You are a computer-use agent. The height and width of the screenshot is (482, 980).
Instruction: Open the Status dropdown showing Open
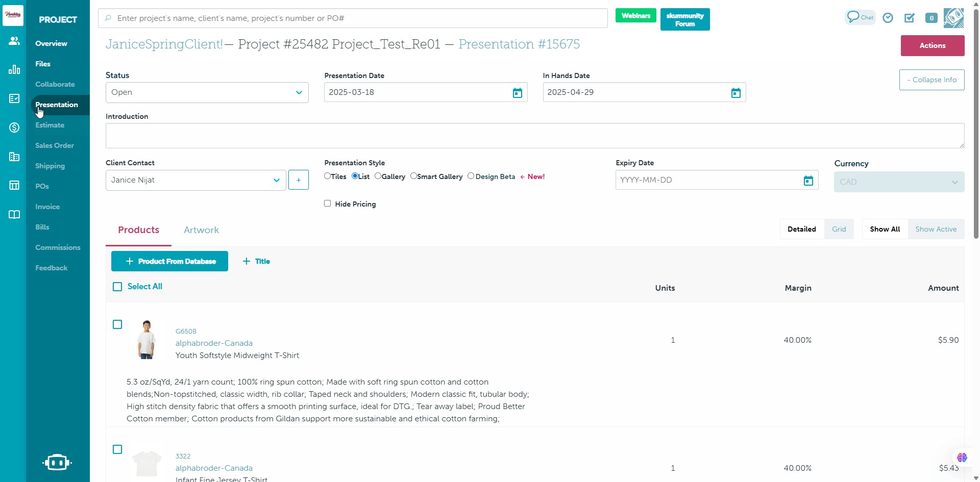point(207,92)
